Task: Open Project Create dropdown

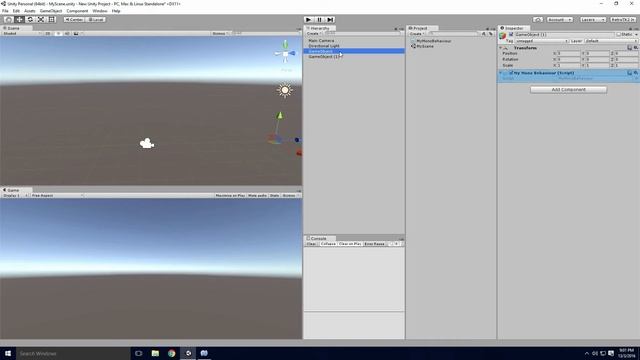Action: 417,33
